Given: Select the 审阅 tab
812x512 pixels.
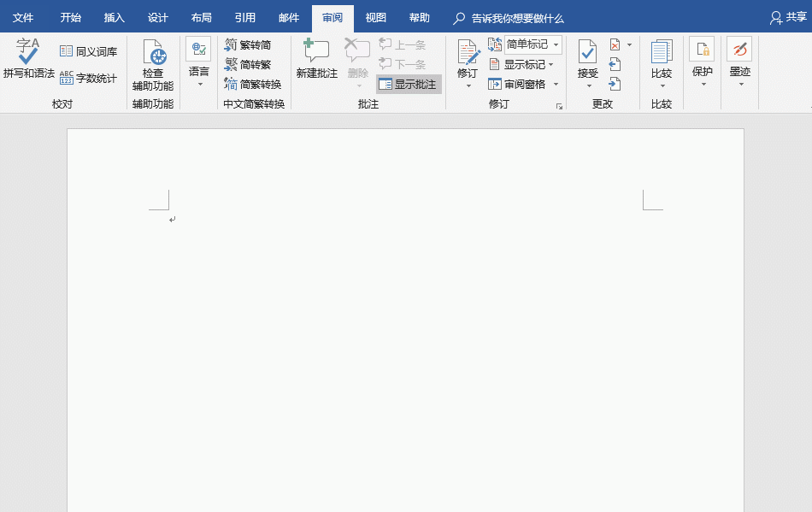Looking at the screenshot, I should point(332,18).
